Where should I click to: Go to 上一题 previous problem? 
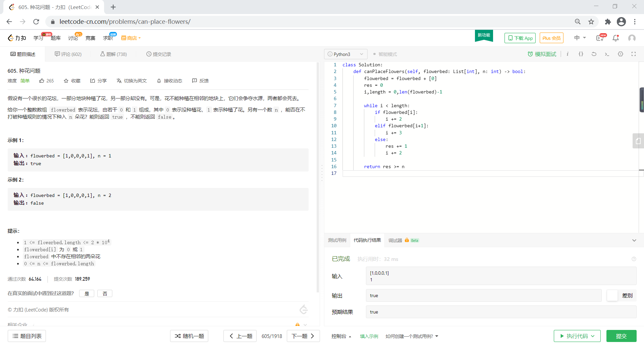tap(240, 336)
